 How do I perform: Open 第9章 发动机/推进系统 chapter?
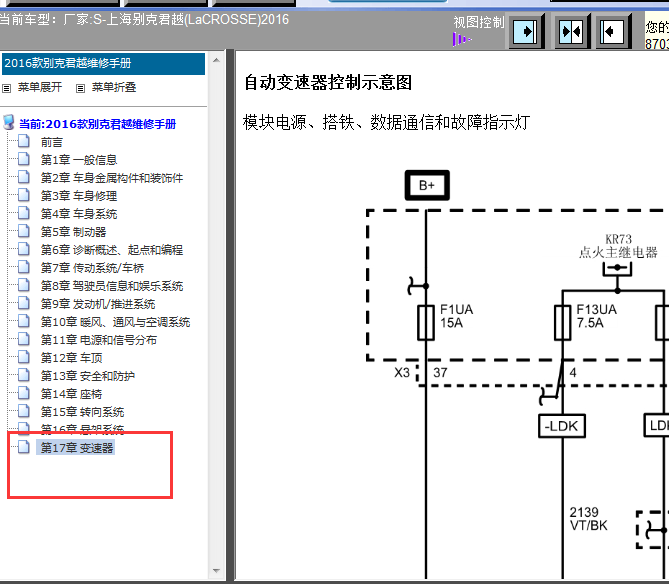[98, 304]
